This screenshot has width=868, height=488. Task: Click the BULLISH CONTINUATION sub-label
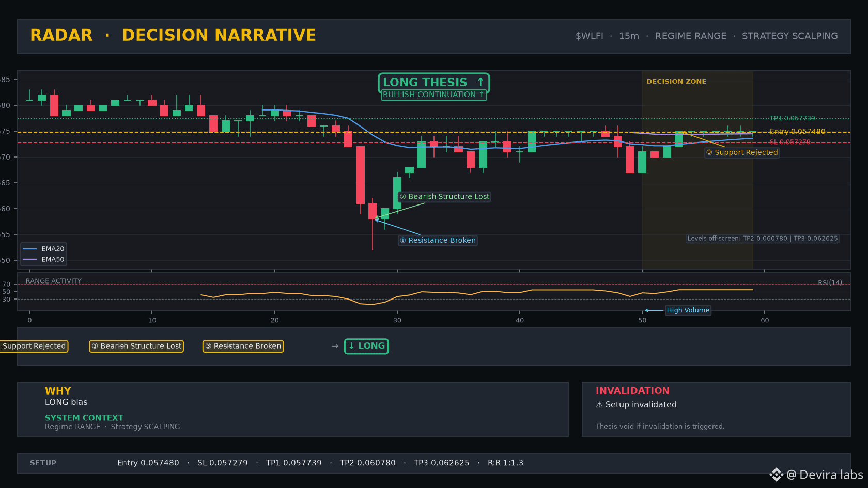(433, 95)
